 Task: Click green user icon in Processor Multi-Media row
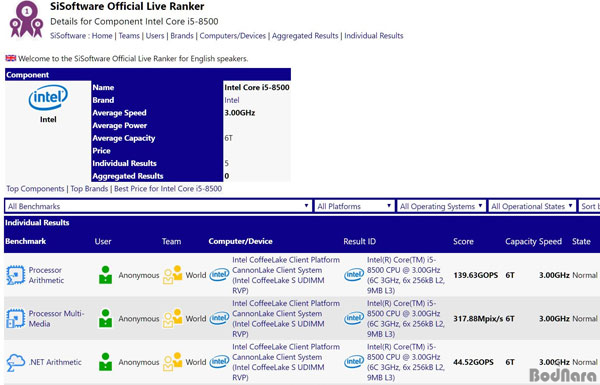105,318
